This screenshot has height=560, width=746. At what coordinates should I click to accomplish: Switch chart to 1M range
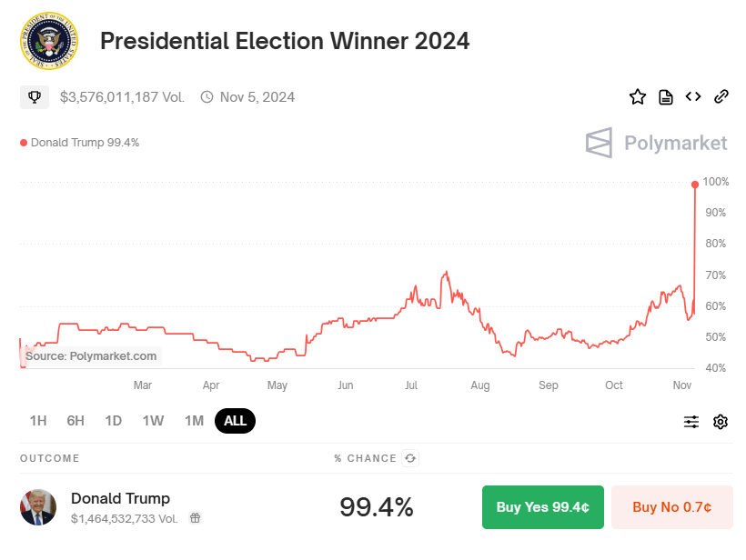tap(194, 421)
